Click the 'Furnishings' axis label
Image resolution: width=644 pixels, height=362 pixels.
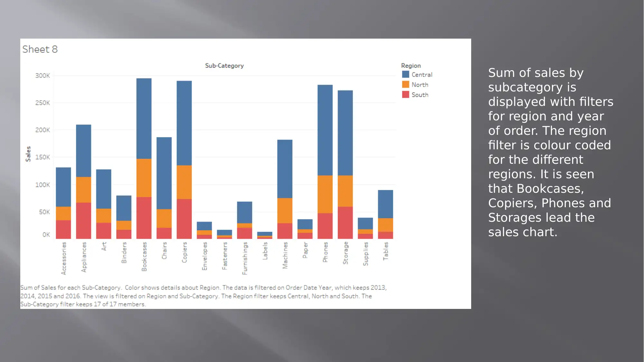click(245, 258)
